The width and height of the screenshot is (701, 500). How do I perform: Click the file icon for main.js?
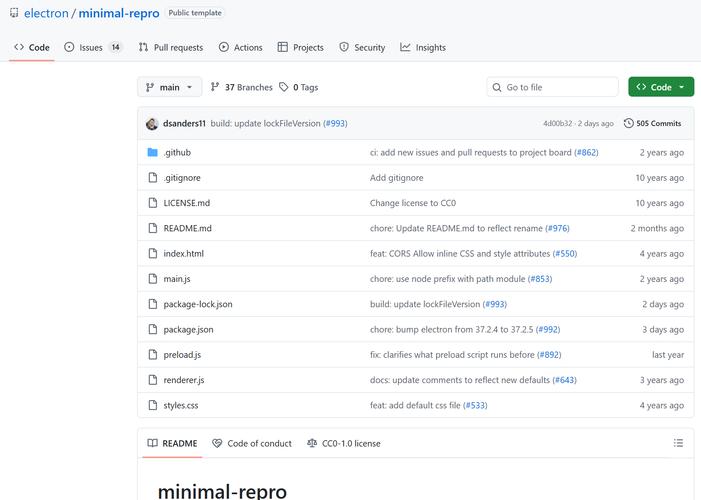153,279
